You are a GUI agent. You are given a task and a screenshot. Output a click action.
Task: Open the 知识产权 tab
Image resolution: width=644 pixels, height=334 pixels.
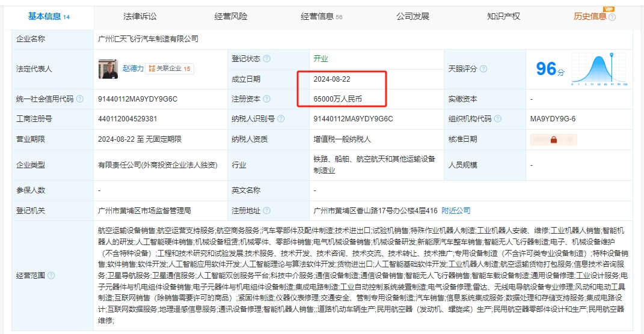[x=503, y=16]
